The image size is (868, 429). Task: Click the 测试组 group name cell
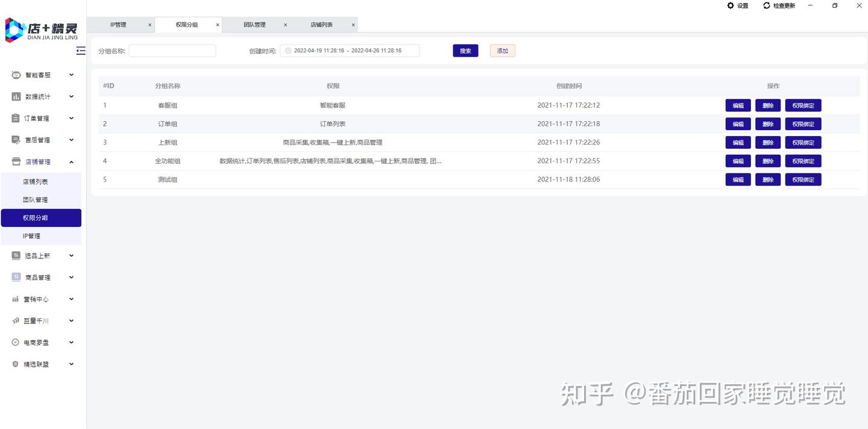click(168, 180)
